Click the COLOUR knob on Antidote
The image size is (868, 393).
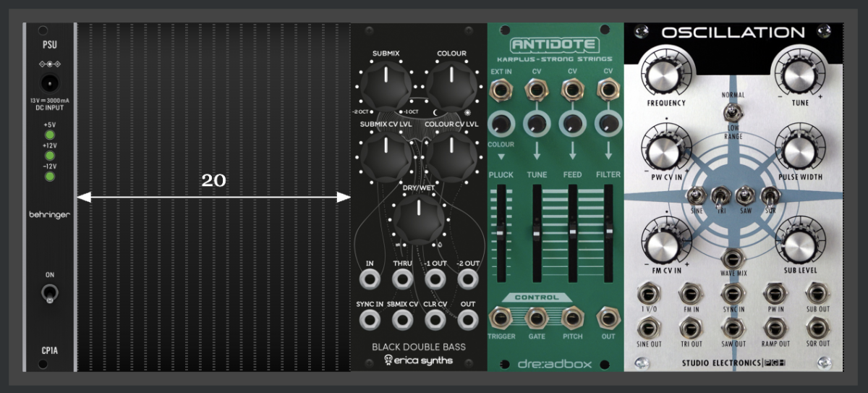tap(501, 123)
